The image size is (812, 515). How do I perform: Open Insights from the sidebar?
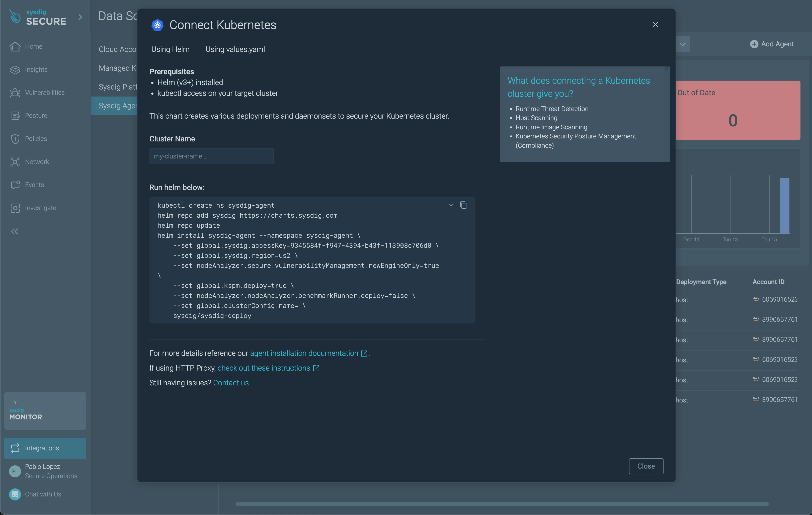pos(45,69)
